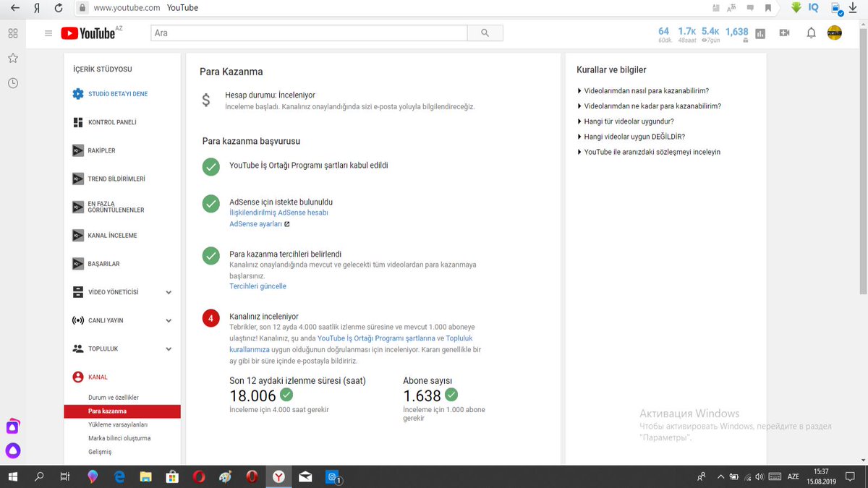Click the 1,638 subscriber stat

click(x=736, y=32)
